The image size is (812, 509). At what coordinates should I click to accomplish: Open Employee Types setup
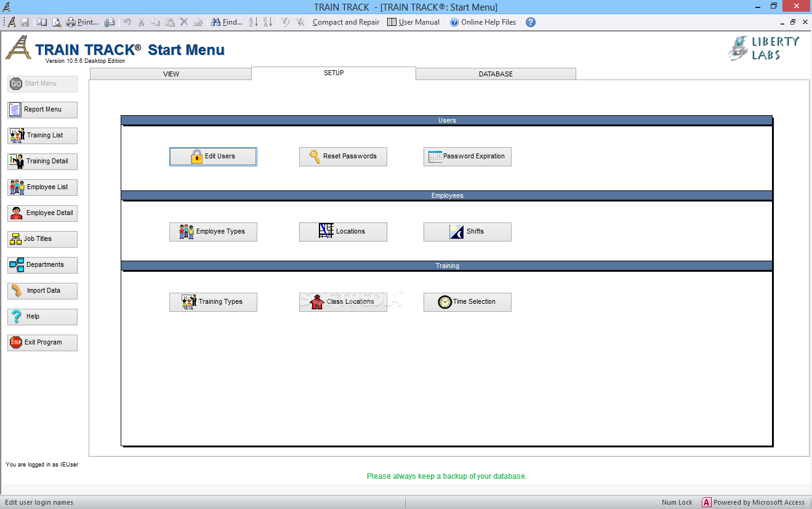pos(213,232)
